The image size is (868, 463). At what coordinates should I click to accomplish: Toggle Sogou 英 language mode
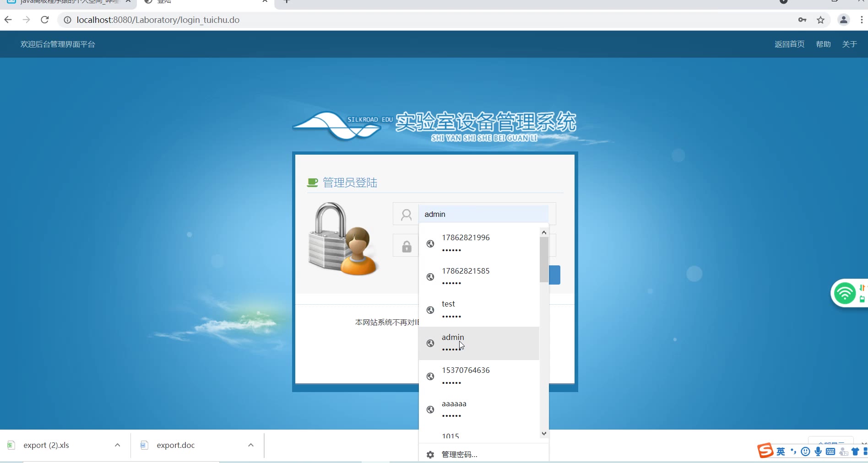point(781,452)
